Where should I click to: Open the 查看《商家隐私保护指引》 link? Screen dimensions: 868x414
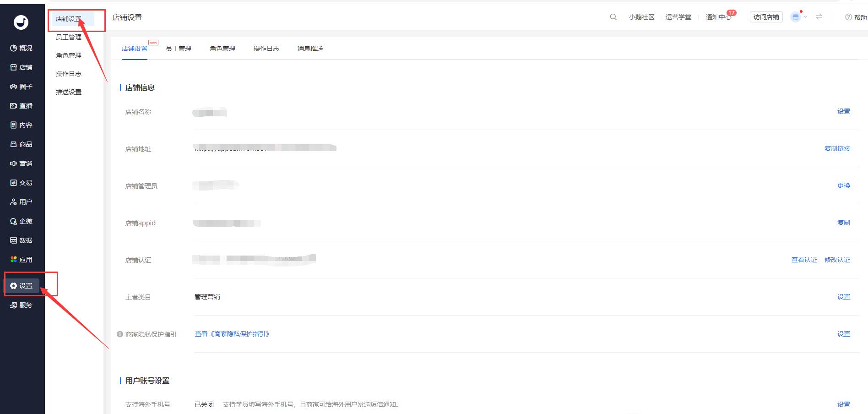pyautogui.click(x=232, y=334)
